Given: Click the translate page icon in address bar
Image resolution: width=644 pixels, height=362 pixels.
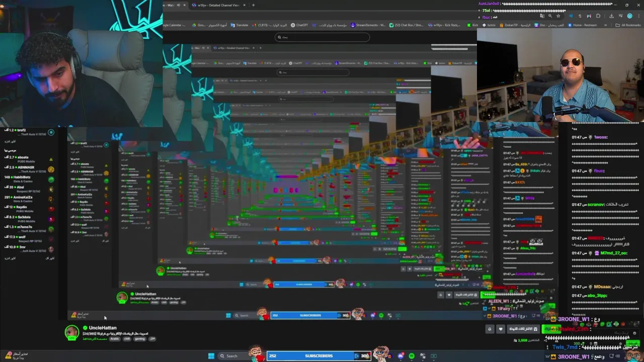Looking at the screenshot, I should (541, 16).
